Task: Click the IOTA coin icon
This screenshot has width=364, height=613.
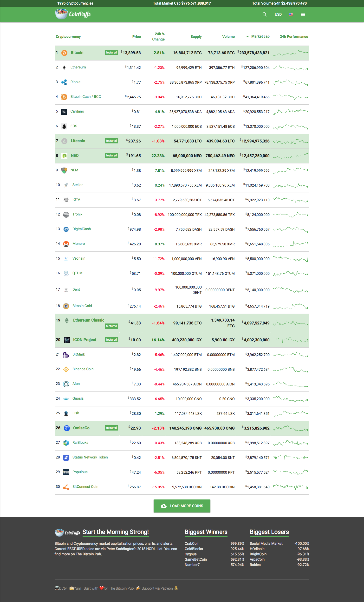Action: [x=66, y=200]
